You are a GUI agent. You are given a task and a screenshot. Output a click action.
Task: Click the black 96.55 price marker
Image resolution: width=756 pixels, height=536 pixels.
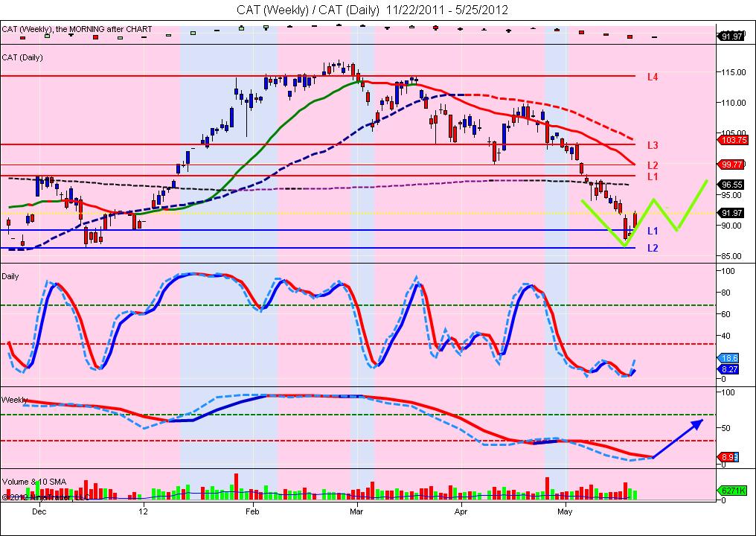(x=731, y=185)
